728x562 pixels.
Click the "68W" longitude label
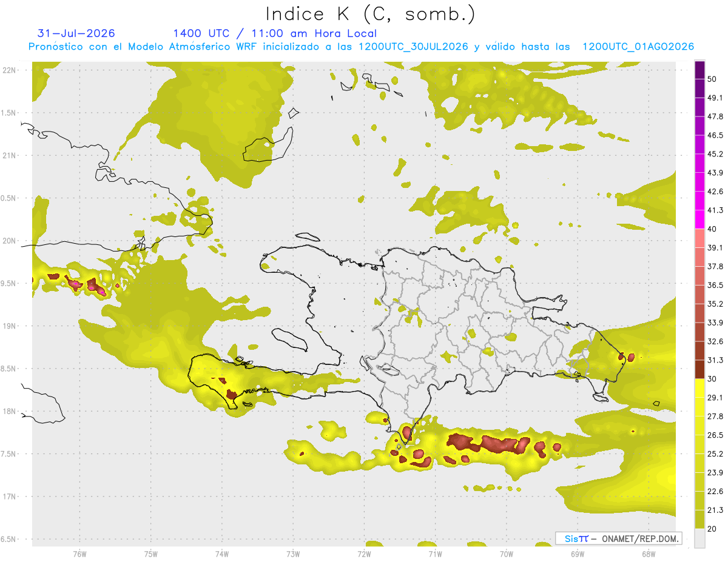[649, 554]
